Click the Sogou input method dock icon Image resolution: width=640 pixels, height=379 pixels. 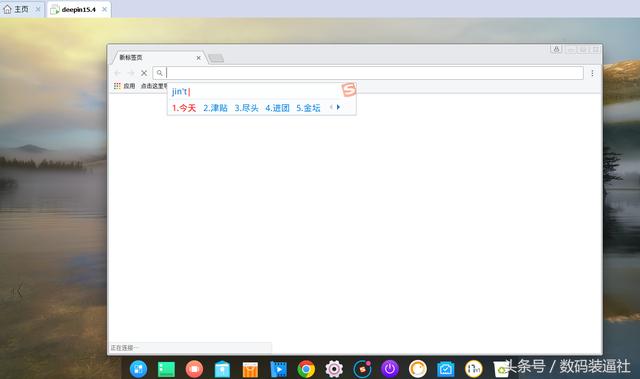click(x=362, y=369)
